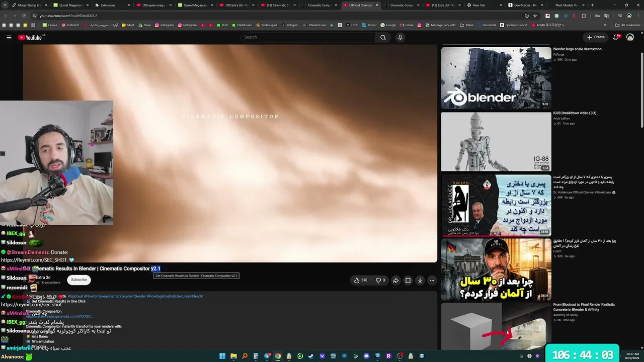The height and width of the screenshot is (362, 644).
Task: Open the Gmail bookmark
Action: click(407, 25)
